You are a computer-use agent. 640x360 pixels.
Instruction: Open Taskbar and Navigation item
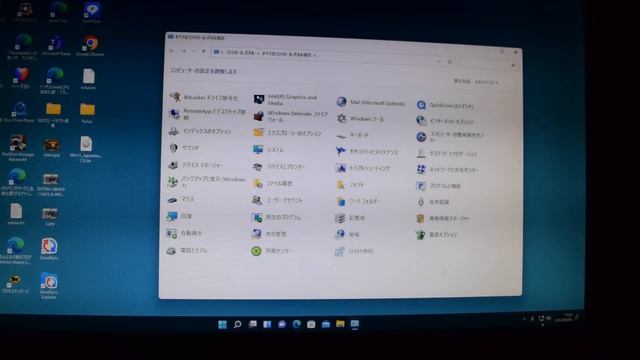(x=447, y=154)
